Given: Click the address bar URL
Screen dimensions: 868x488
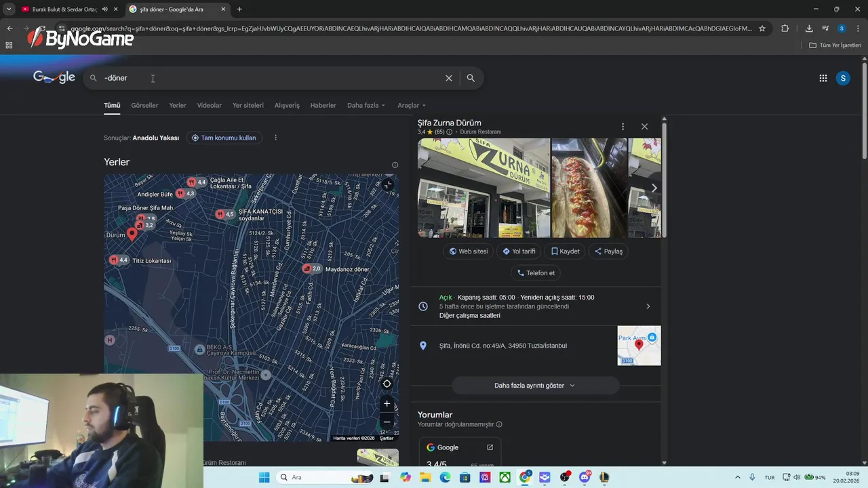Looking at the screenshot, I should pos(410,28).
